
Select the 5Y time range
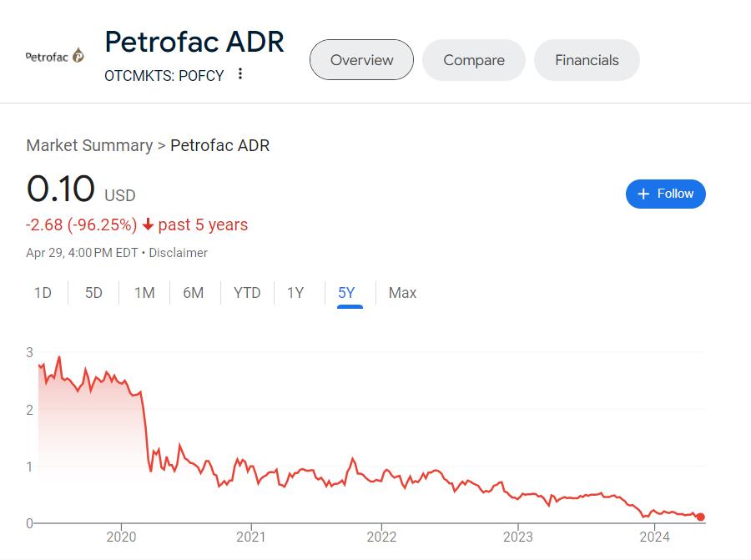pos(346,293)
